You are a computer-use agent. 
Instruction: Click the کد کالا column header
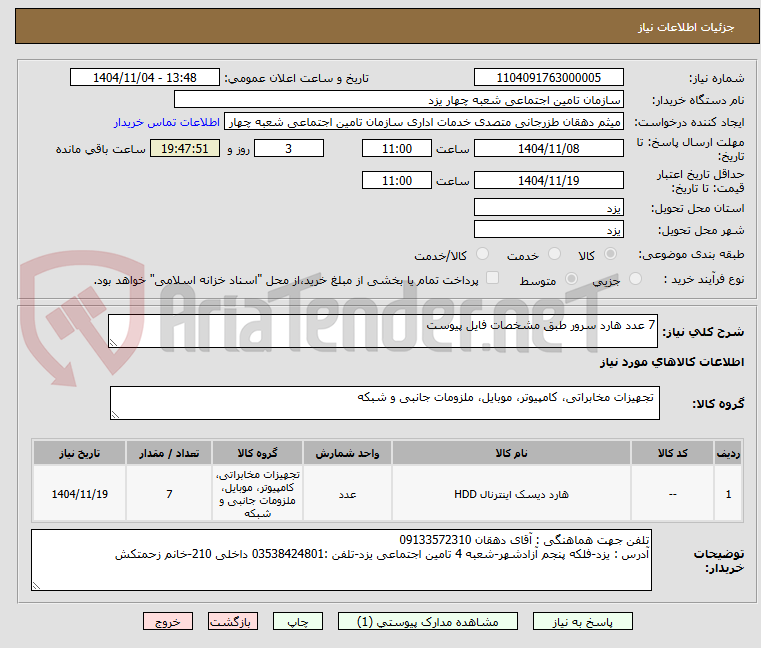pos(672,453)
